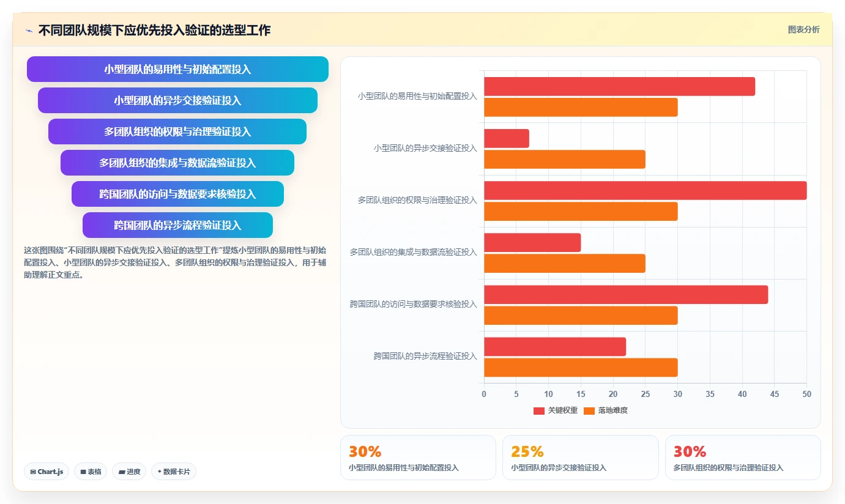
Task: Select funnel stage 多团队组织的权限与治理验证投入
Action: point(177,132)
